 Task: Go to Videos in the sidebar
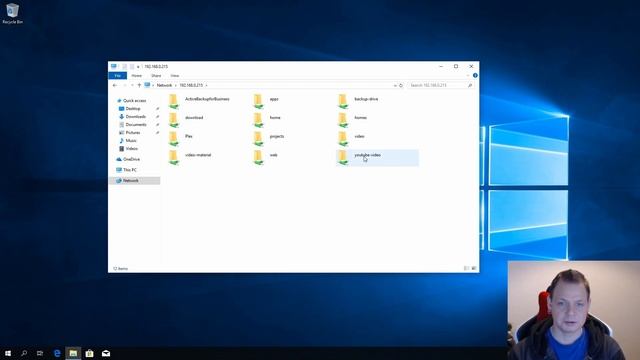128,149
